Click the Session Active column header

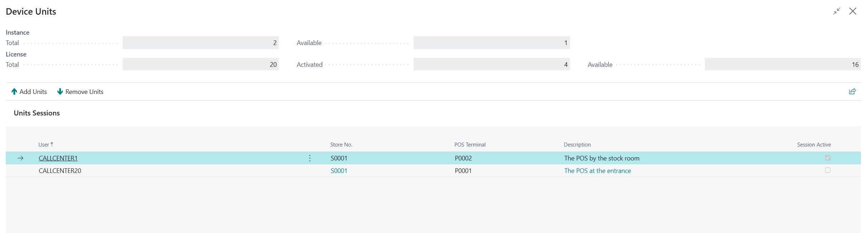tap(814, 145)
